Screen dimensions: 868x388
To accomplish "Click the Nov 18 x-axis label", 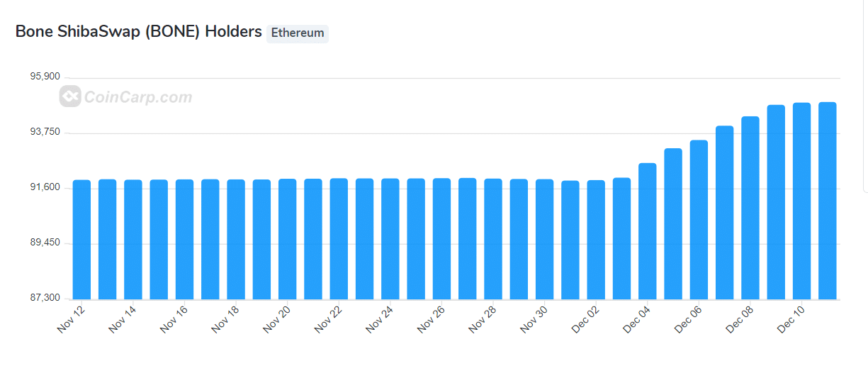I will click(x=225, y=319).
